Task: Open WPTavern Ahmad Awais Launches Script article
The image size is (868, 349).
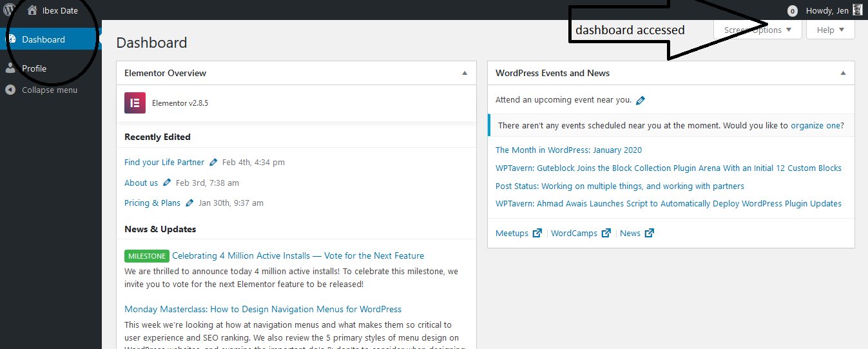Action: point(668,203)
